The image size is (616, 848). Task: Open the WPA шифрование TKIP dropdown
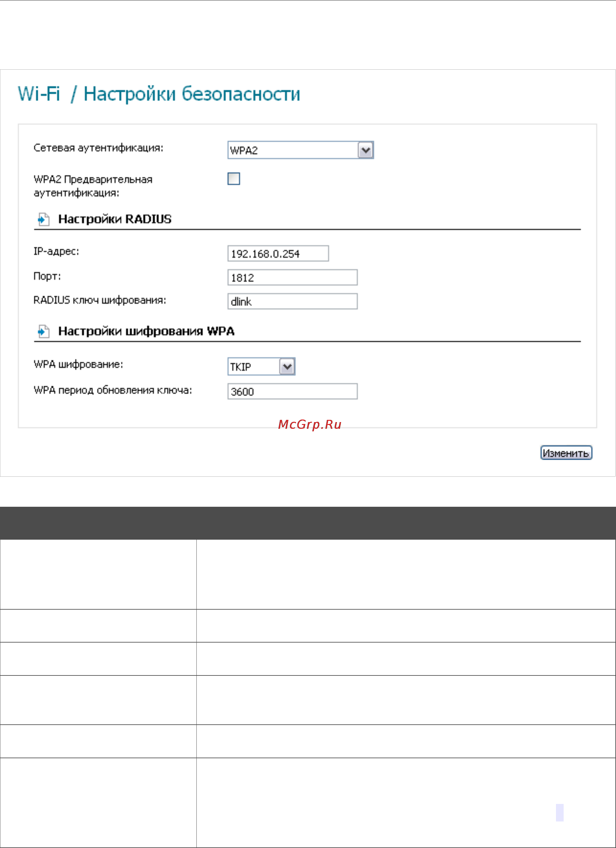[x=261, y=366]
